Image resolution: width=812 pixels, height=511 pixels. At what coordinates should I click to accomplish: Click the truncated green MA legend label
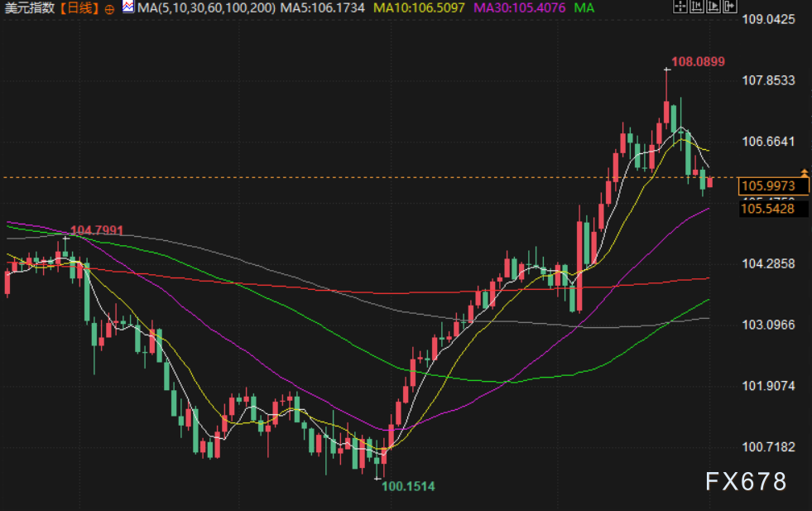pyautogui.click(x=584, y=8)
